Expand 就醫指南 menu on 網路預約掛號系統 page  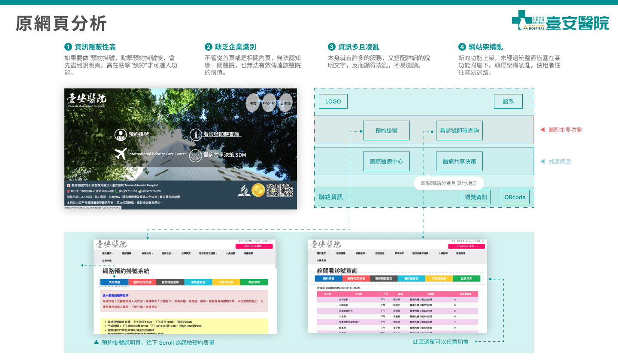point(148,253)
